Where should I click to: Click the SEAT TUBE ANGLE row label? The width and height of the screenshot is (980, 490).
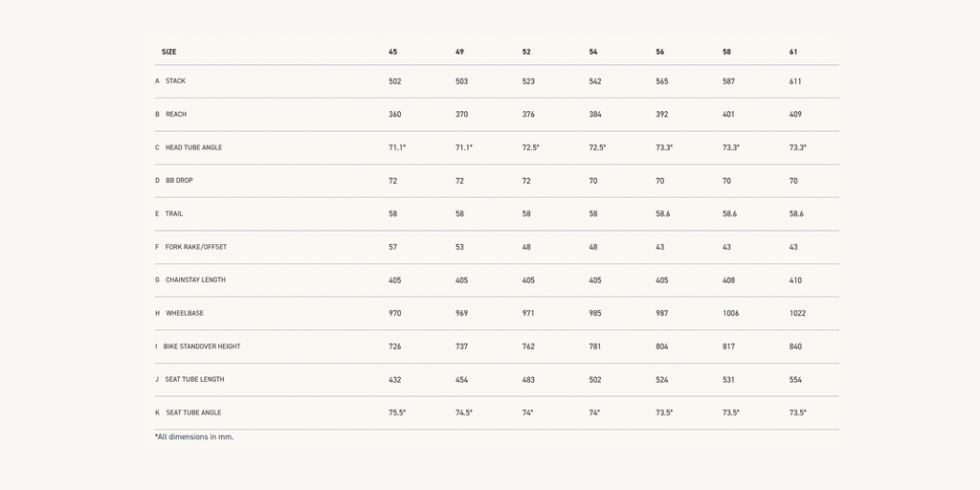pos(193,412)
